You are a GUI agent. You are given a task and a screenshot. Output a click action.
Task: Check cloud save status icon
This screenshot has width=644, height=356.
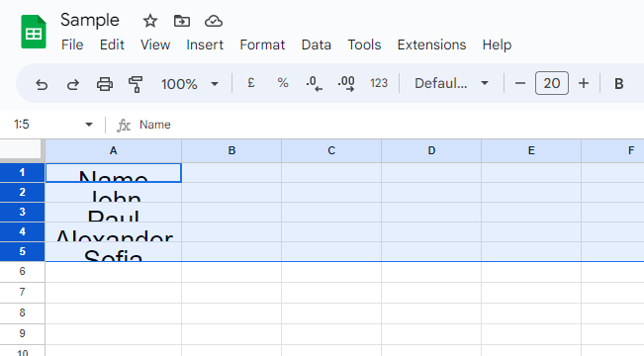[x=214, y=21]
